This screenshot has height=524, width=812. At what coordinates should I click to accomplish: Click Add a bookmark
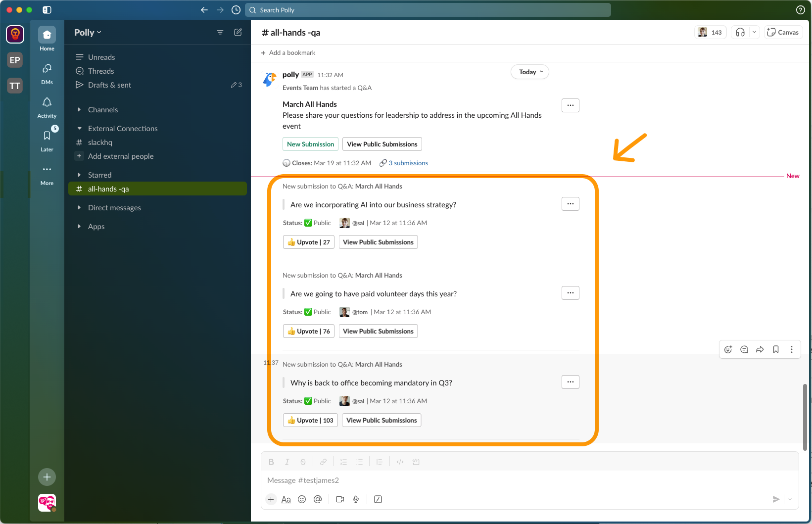pos(288,52)
